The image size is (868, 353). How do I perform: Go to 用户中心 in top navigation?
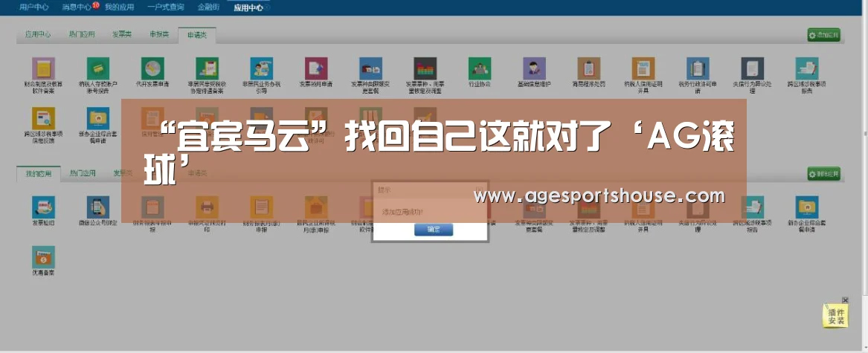click(x=33, y=7)
